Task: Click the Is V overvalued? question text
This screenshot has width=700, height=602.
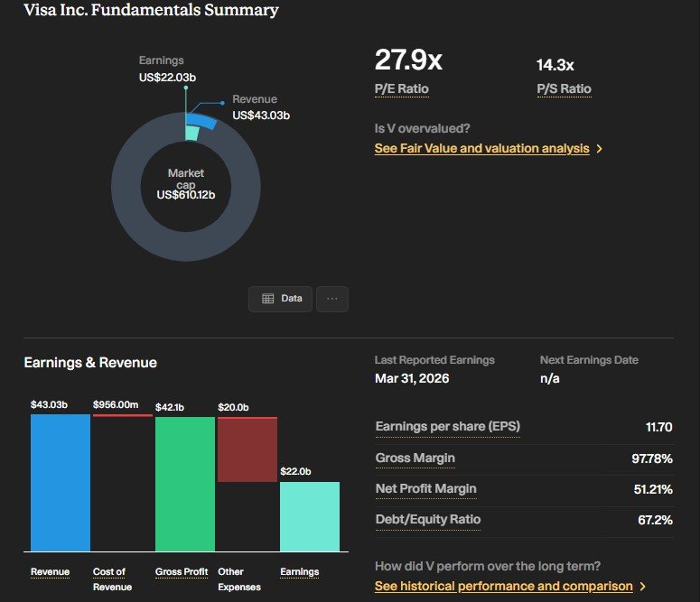Action: coord(422,128)
